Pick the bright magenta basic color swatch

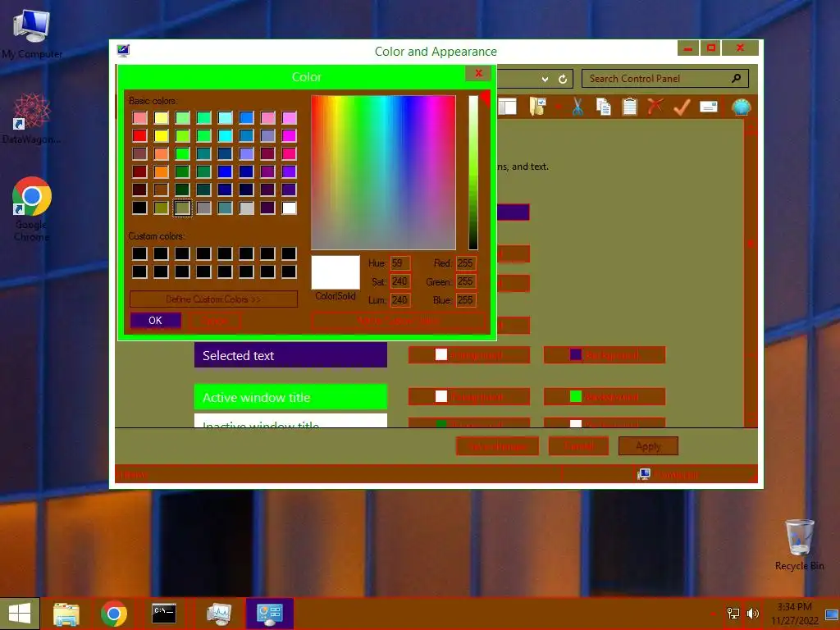pyautogui.click(x=289, y=135)
